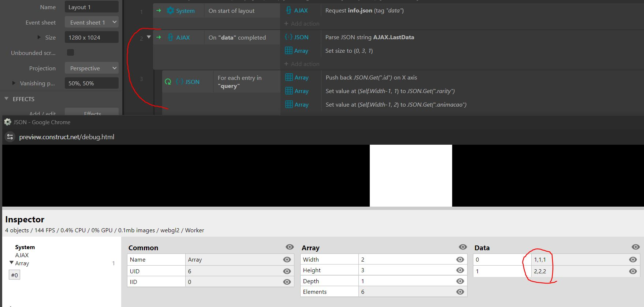Collapse the Array tree node in Inspector

pyautogui.click(x=11, y=263)
